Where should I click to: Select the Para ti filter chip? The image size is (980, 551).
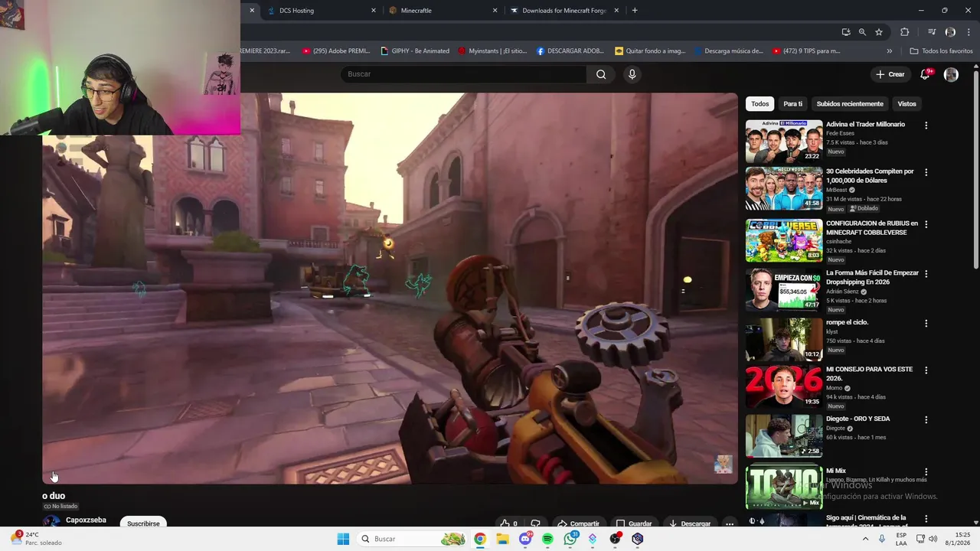point(792,103)
